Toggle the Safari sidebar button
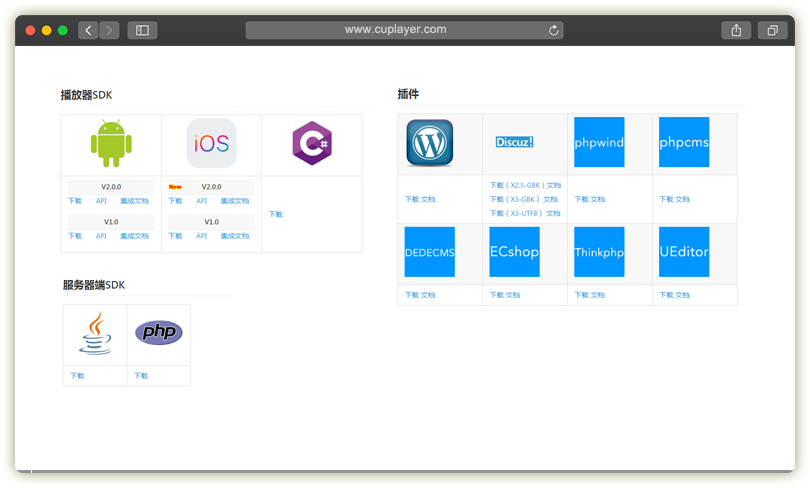 [142, 30]
